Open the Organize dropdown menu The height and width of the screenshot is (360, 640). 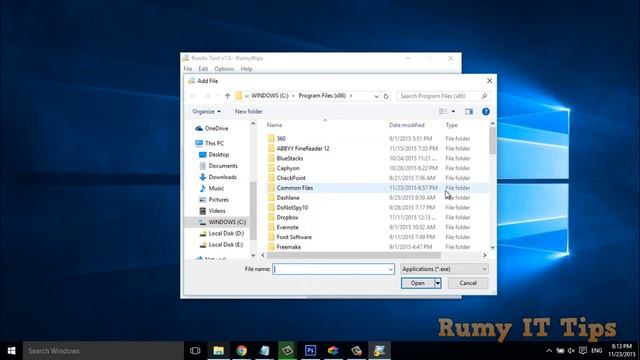[x=207, y=111]
